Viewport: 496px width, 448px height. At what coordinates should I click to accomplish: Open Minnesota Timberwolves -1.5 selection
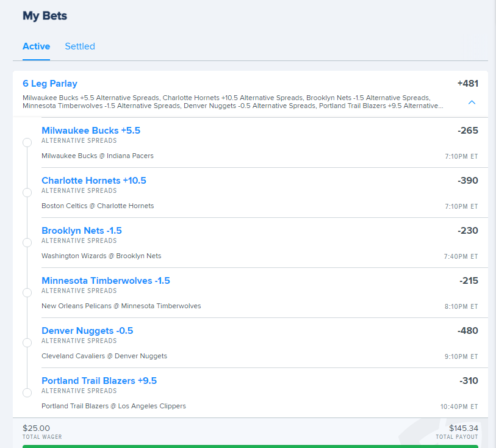106,280
